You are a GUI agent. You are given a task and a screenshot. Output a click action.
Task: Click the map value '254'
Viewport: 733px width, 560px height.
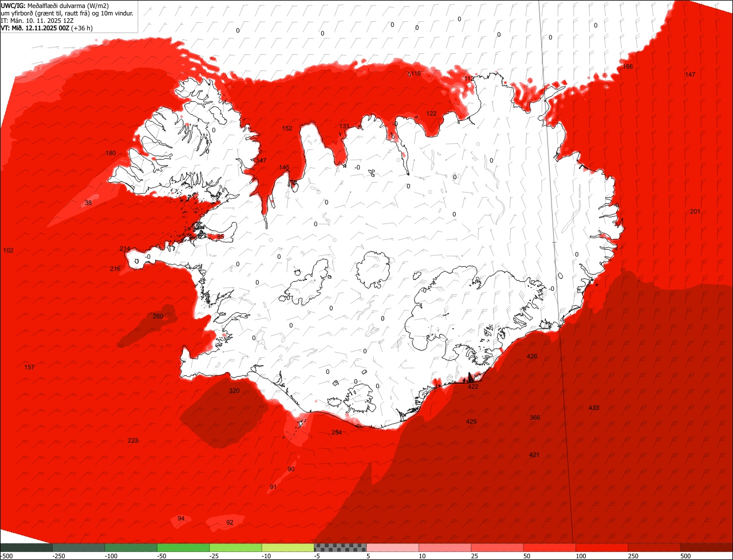pos(337,432)
